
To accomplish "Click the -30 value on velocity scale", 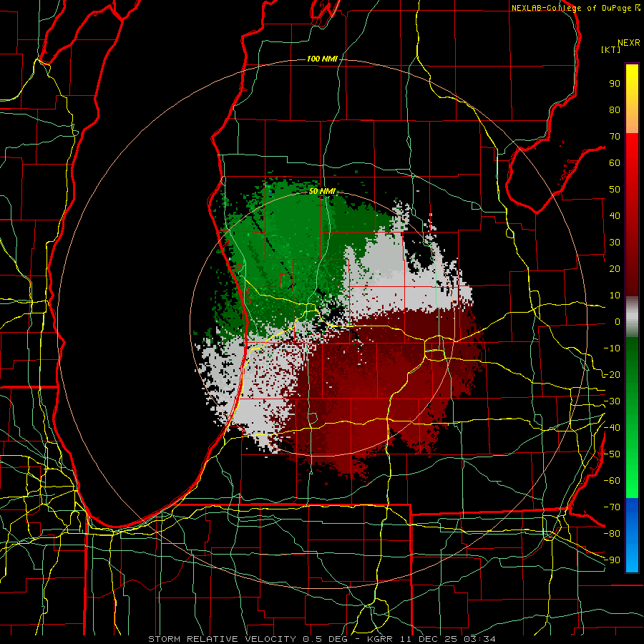I will [612, 401].
